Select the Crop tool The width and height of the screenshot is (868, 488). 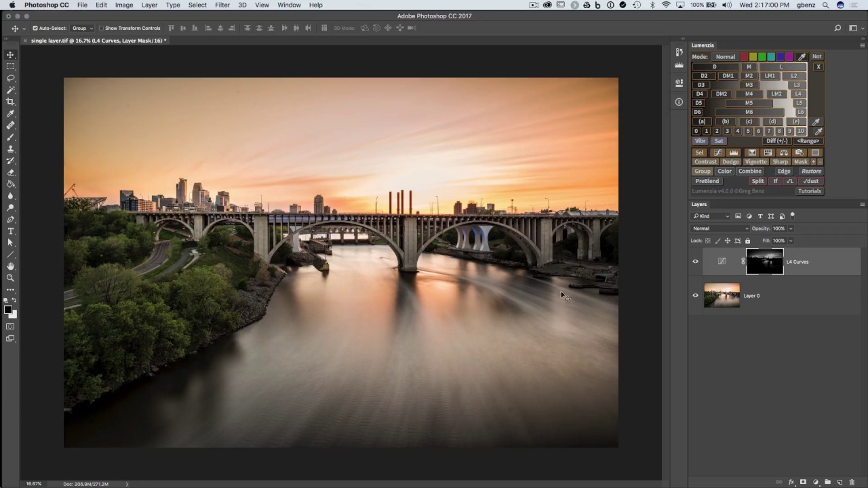10,102
